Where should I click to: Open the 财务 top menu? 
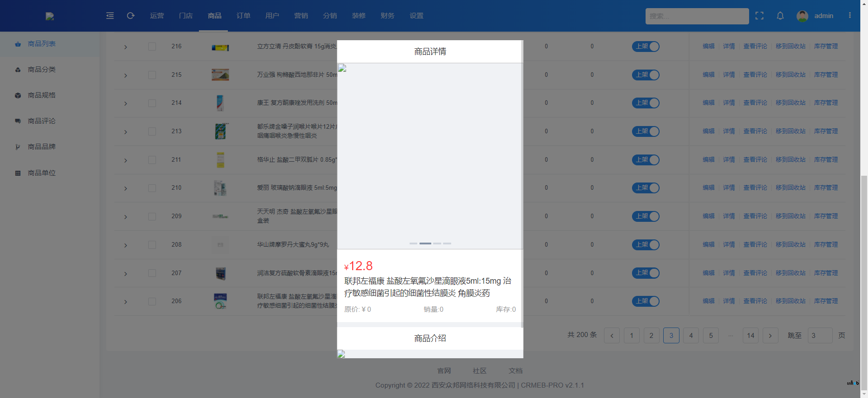click(387, 16)
